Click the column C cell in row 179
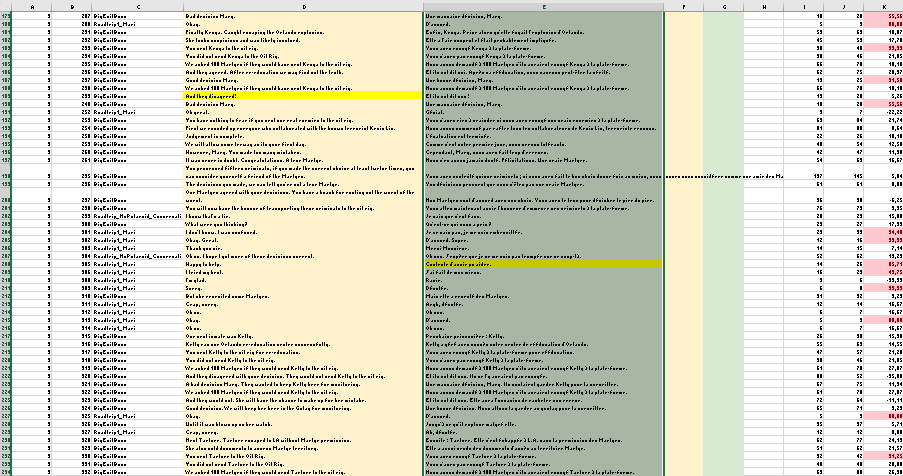This screenshot has height=476, width=903. click(x=136, y=18)
